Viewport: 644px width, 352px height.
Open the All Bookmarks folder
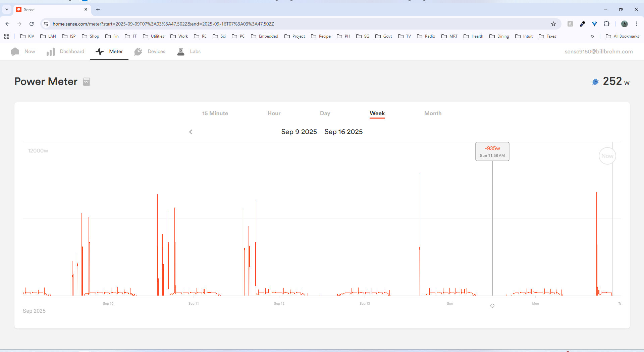pos(623,36)
